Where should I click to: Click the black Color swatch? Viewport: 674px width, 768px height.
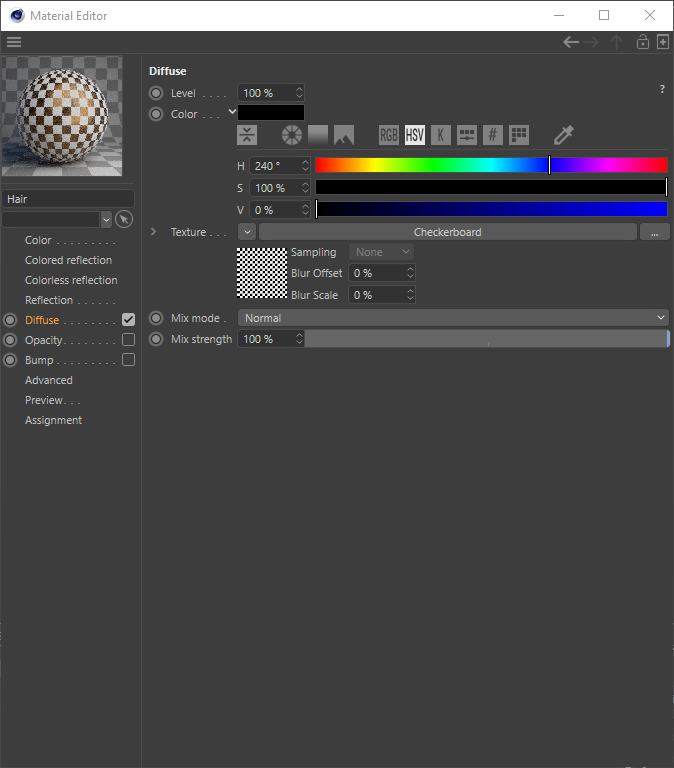[x=271, y=113]
